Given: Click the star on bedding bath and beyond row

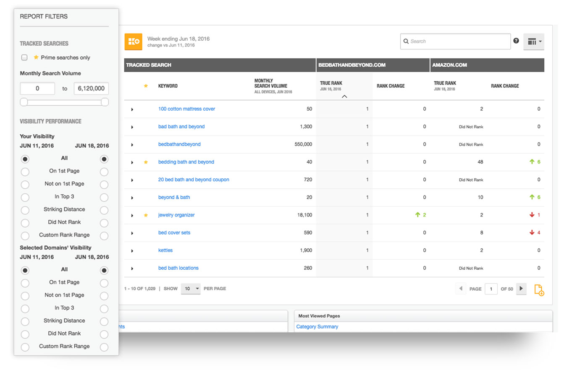Looking at the screenshot, I should 146,162.
